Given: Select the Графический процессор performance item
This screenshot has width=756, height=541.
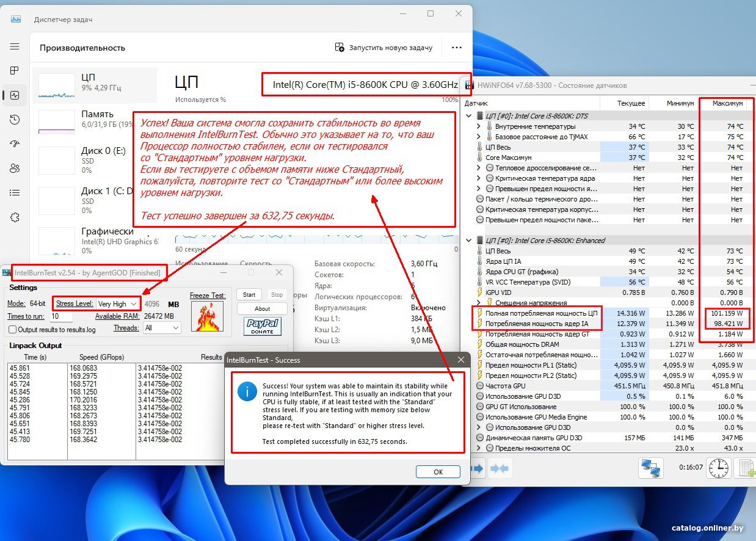Looking at the screenshot, I should [95, 240].
